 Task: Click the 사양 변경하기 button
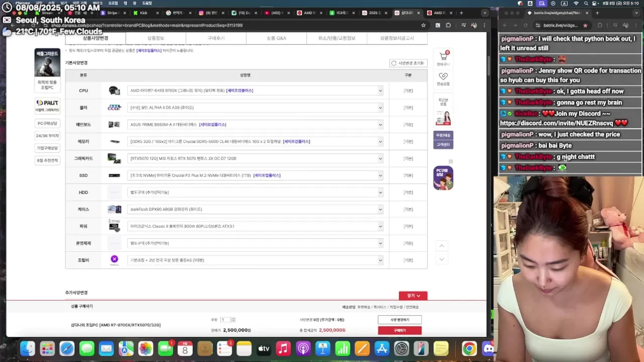[399, 320]
